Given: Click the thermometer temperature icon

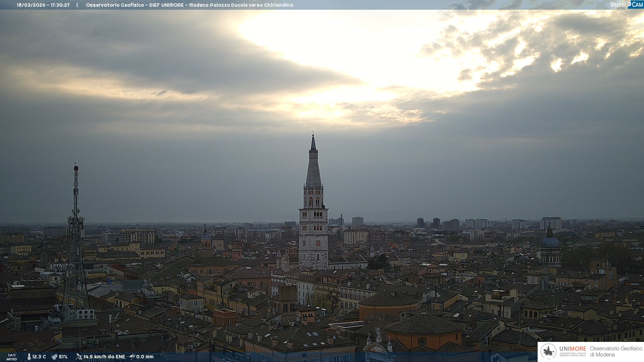Looking at the screenshot, I should (29, 357).
